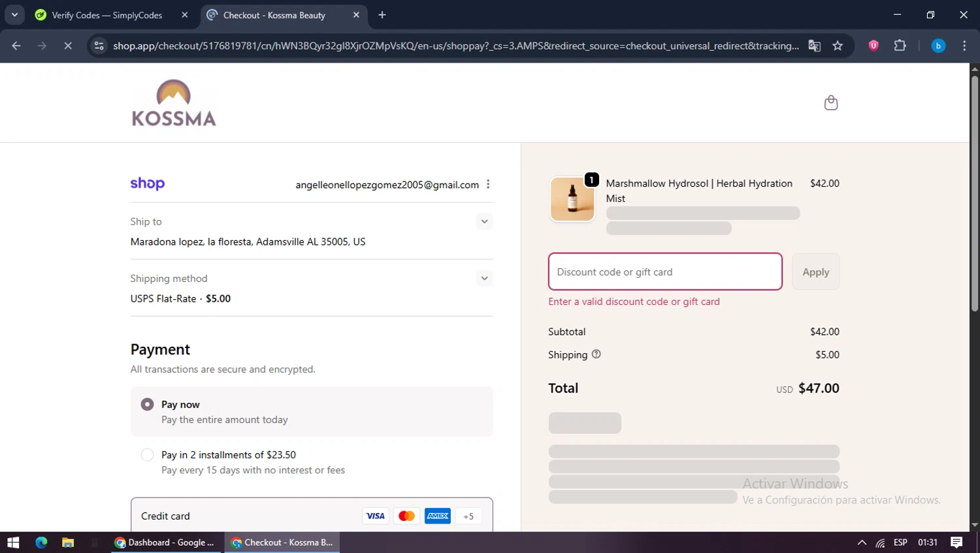Bookmark this page with the star icon
Viewport: 980px width, 553px height.
tap(838, 46)
